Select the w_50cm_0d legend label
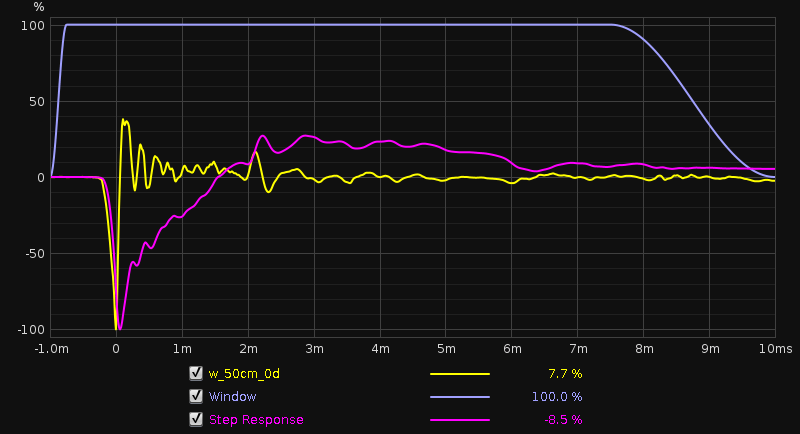The width and height of the screenshot is (800, 434). (244, 374)
